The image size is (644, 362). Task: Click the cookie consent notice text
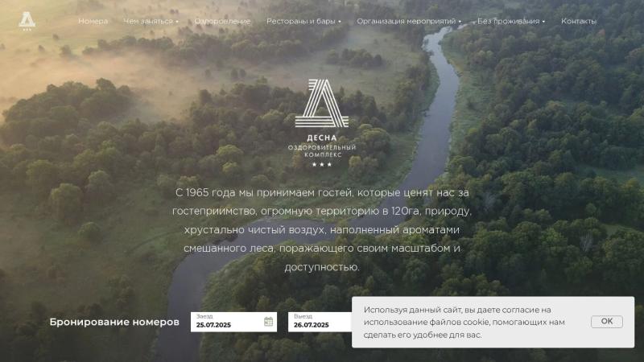(464, 323)
